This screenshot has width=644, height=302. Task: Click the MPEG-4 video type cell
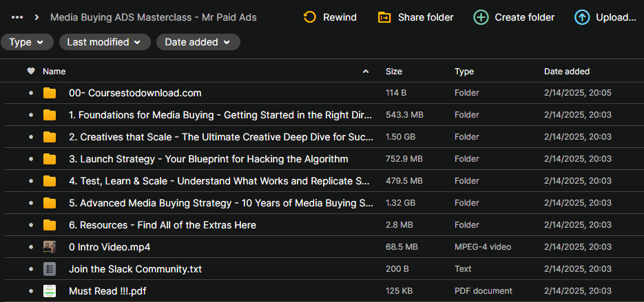[x=483, y=247]
